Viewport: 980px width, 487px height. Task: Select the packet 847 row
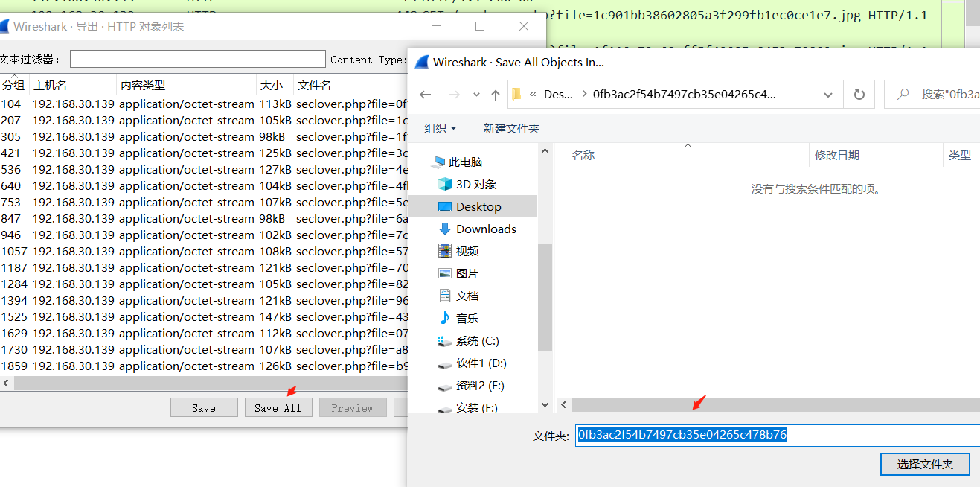(x=204, y=218)
